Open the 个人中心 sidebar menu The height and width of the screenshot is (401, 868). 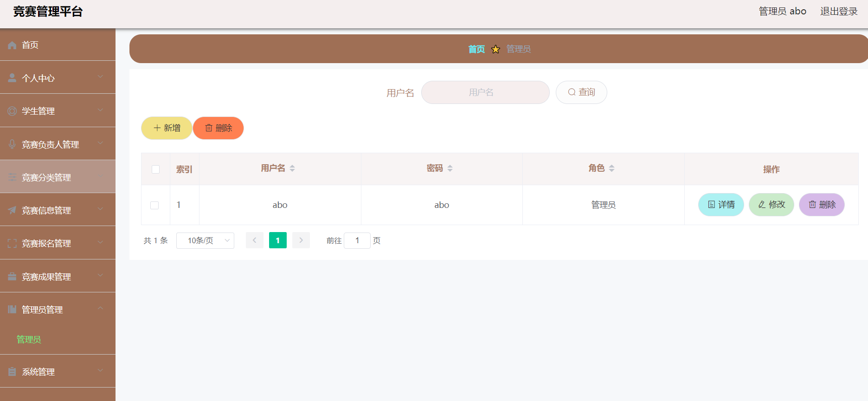tap(58, 78)
